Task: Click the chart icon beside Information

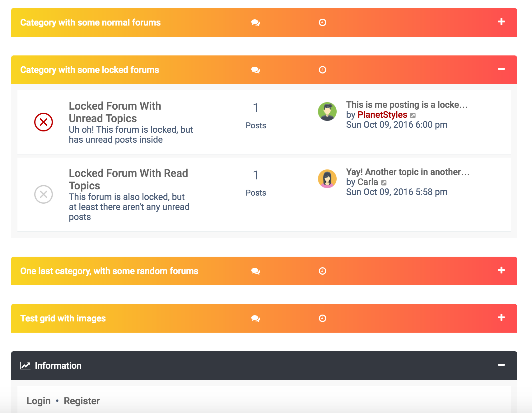Action: pyautogui.click(x=25, y=366)
